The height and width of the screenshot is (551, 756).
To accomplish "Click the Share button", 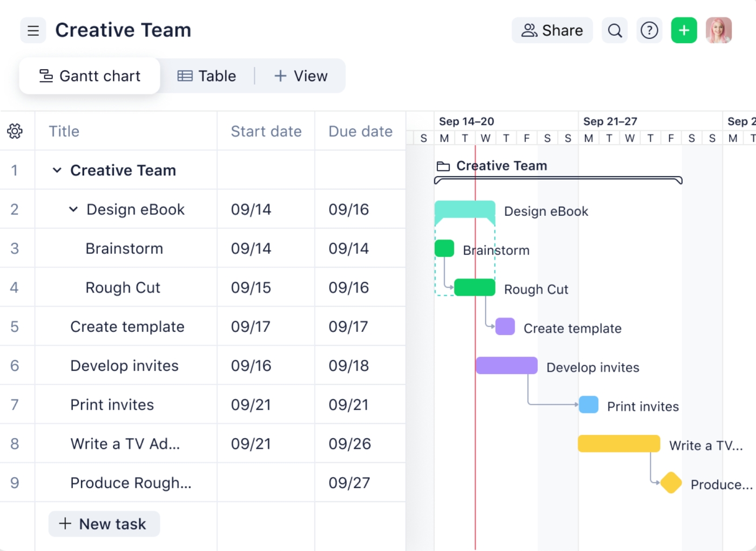I will coord(552,30).
